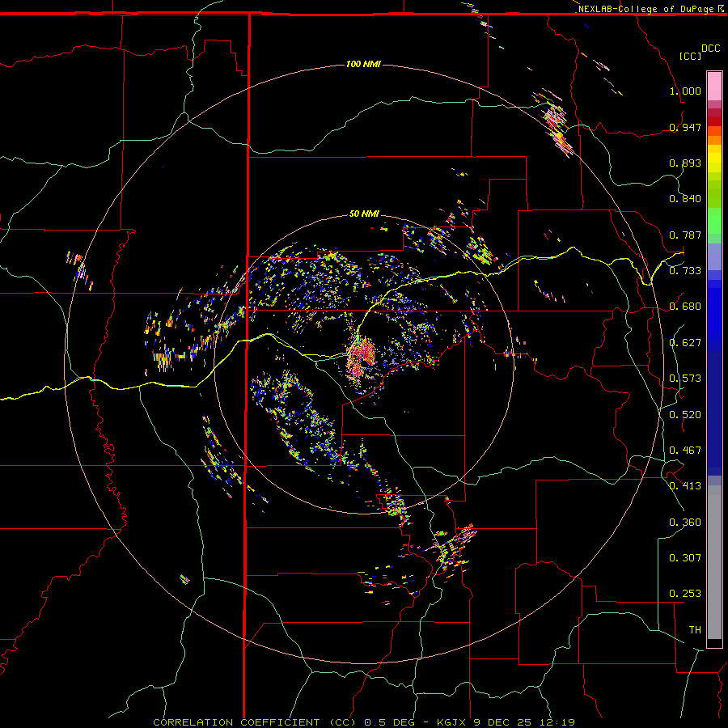Click the 0.467 scale value
Viewport: 728px width, 728px height.
(685, 451)
